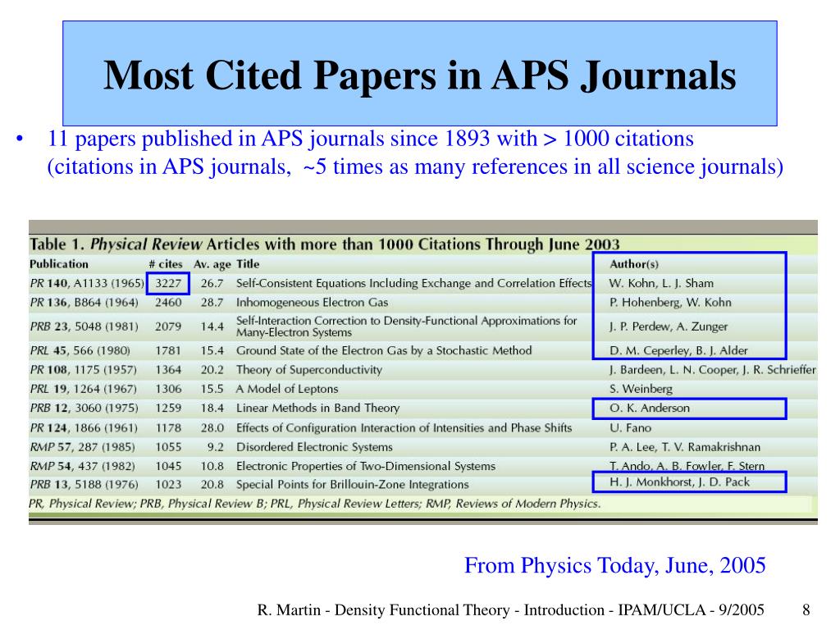Screen dimensions: 840x630
Task: Click title 'Electronic Properties of Two-Dimensional Systems'
Action: (x=366, y=466)
